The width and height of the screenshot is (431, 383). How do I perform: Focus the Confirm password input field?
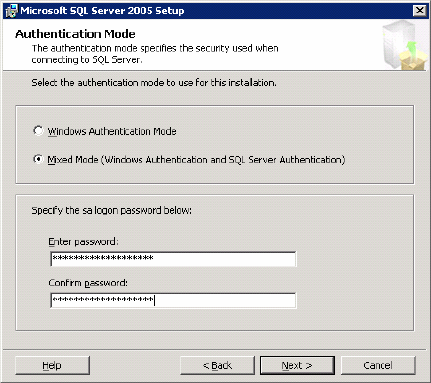click(x=173, y=300)
